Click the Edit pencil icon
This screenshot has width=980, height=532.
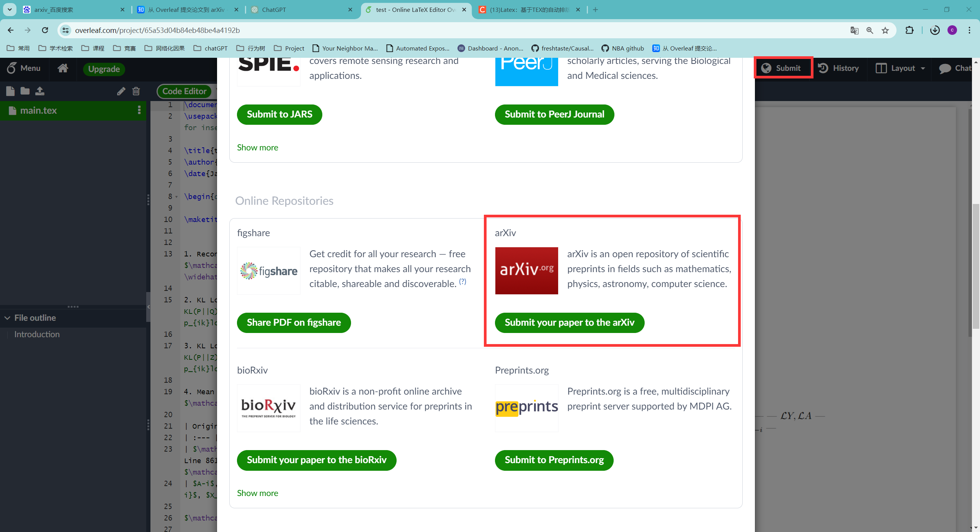[x=121, y=90]
